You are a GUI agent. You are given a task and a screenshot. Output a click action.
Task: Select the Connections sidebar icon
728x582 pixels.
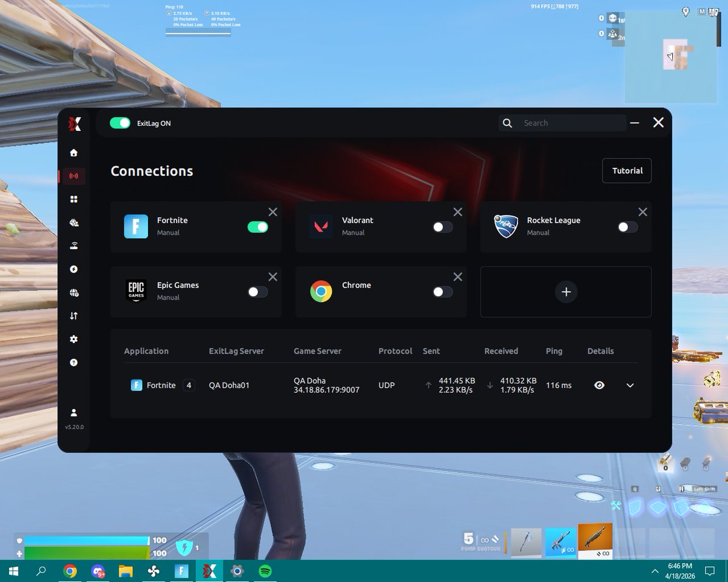(74, 176)
